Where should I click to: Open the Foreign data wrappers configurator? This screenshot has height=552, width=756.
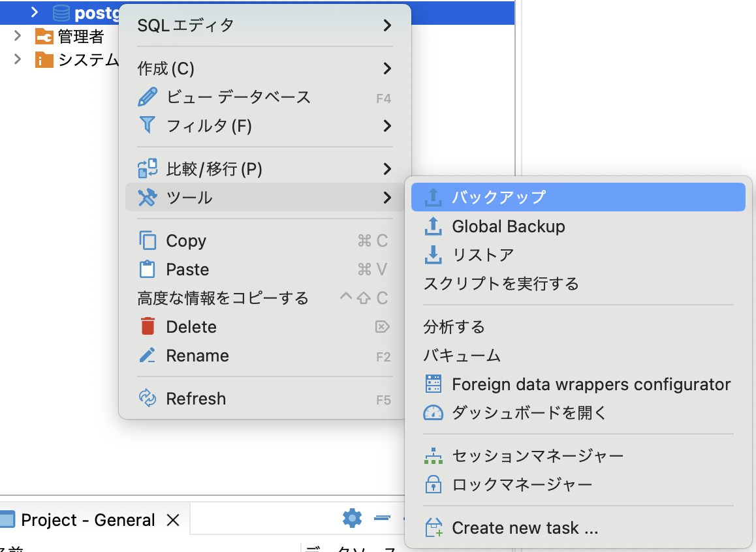[x=433, y=384]
